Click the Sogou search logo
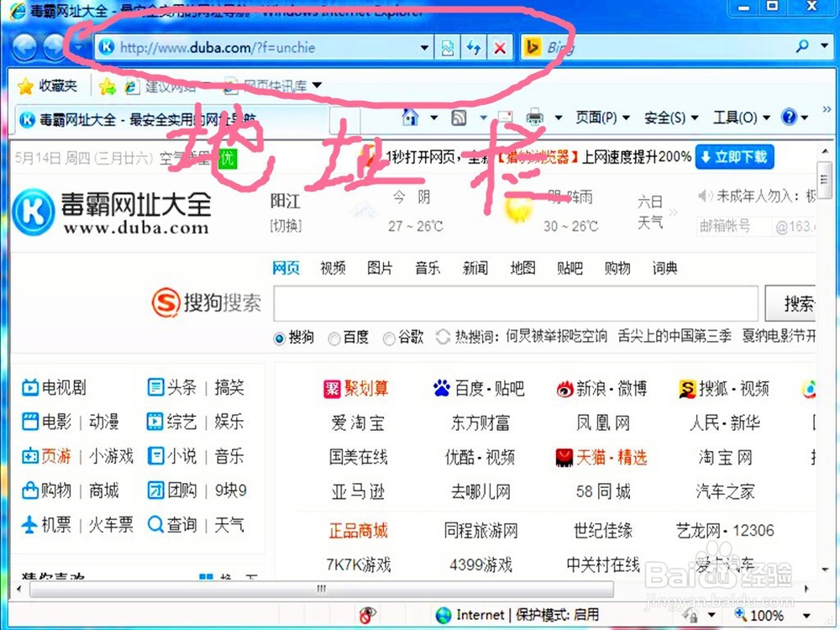Image resolution: width=840 pixels, height=630 pixels. 207,302
